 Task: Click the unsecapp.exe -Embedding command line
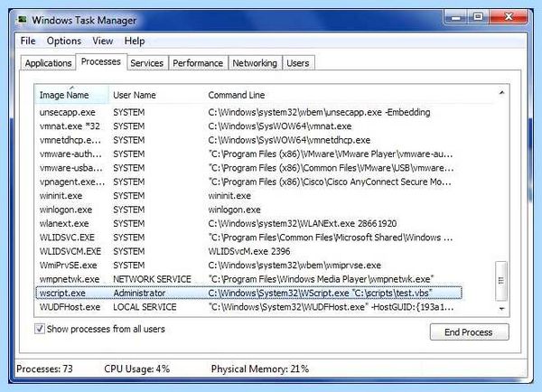[x=320, y=112]
